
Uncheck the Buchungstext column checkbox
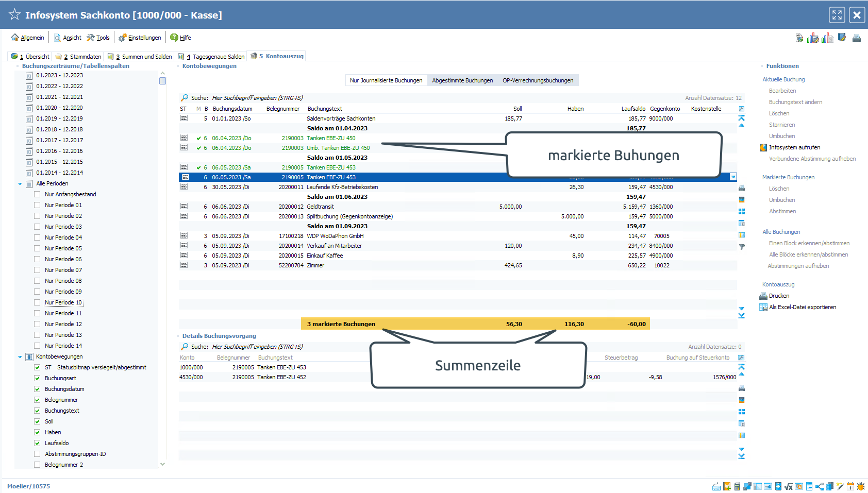click(37, 411)
